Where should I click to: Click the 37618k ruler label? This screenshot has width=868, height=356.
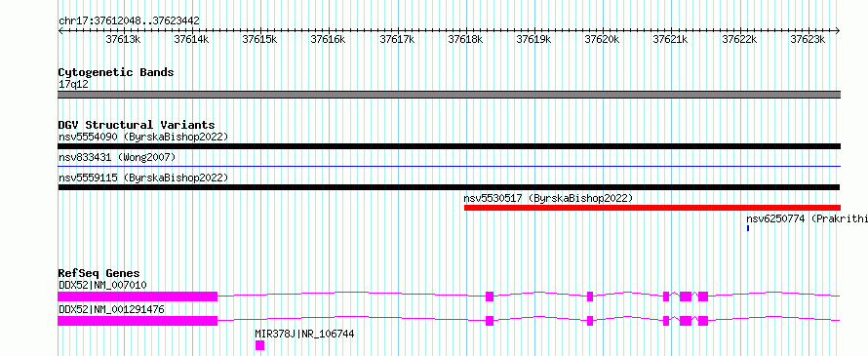point(465,39)
